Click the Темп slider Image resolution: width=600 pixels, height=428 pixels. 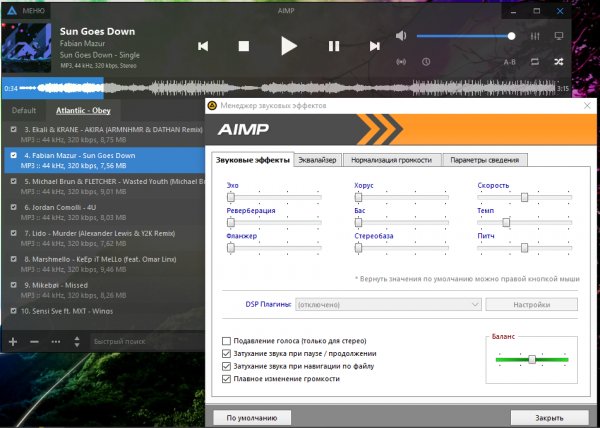pyautogui.click(x=525, y=222)
